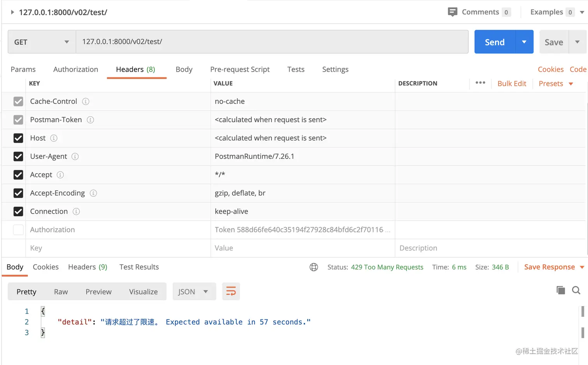Click the keep-alive value cell
Screen dimensions: 588x365
[x=303, y=211]
